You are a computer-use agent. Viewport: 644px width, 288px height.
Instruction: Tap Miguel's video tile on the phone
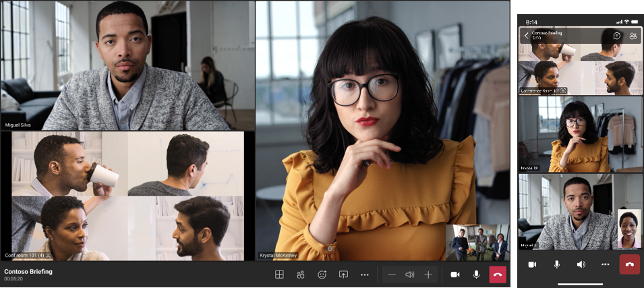(x=581, y=212)
